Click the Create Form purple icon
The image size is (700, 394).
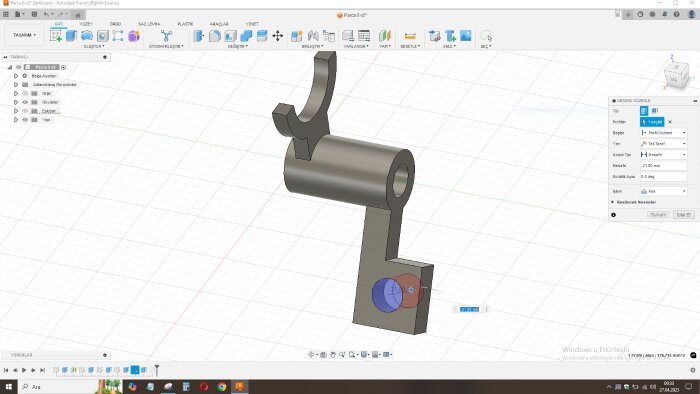(x=134, y=36)
